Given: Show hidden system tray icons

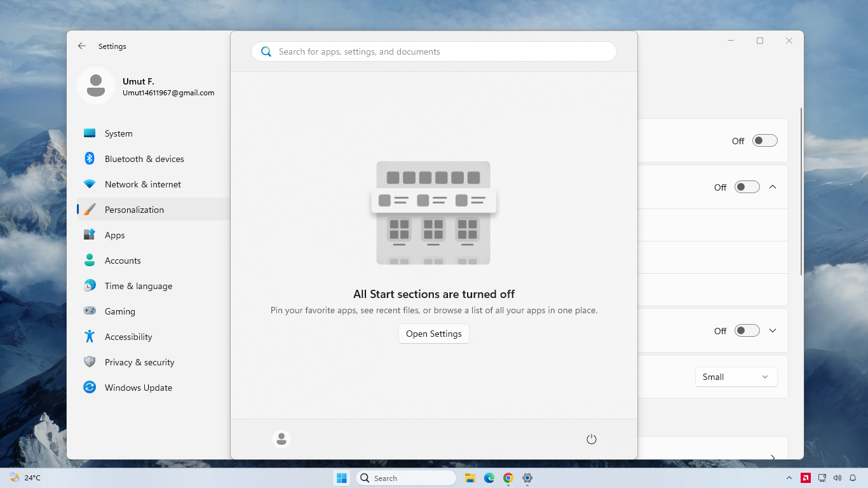Looking at the screenshot, I should pos(789,478).
